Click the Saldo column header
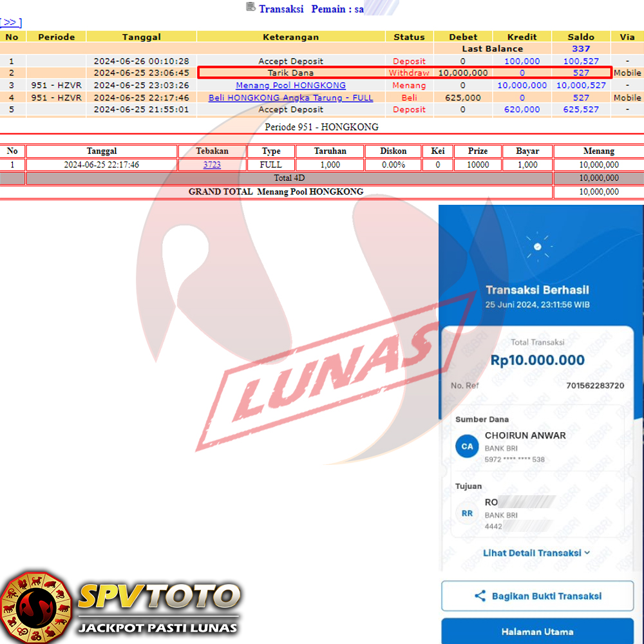This screenshot has height=644, width=644. point(581,37)
